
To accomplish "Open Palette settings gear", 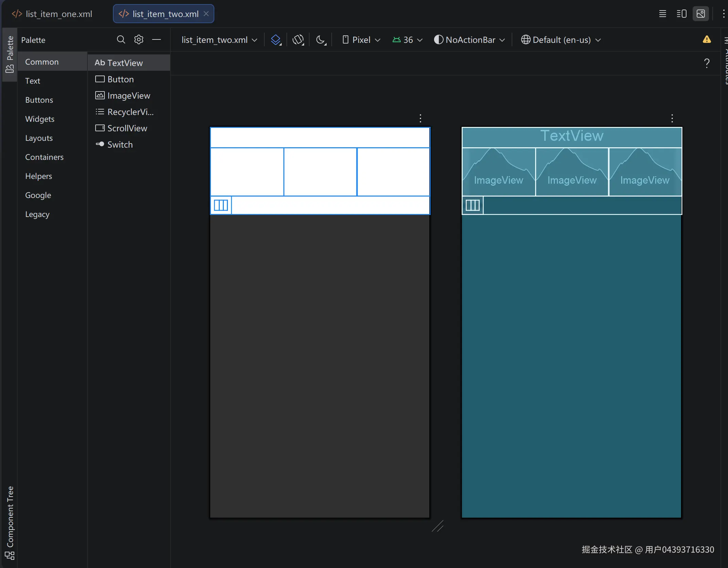I will 138,40.
